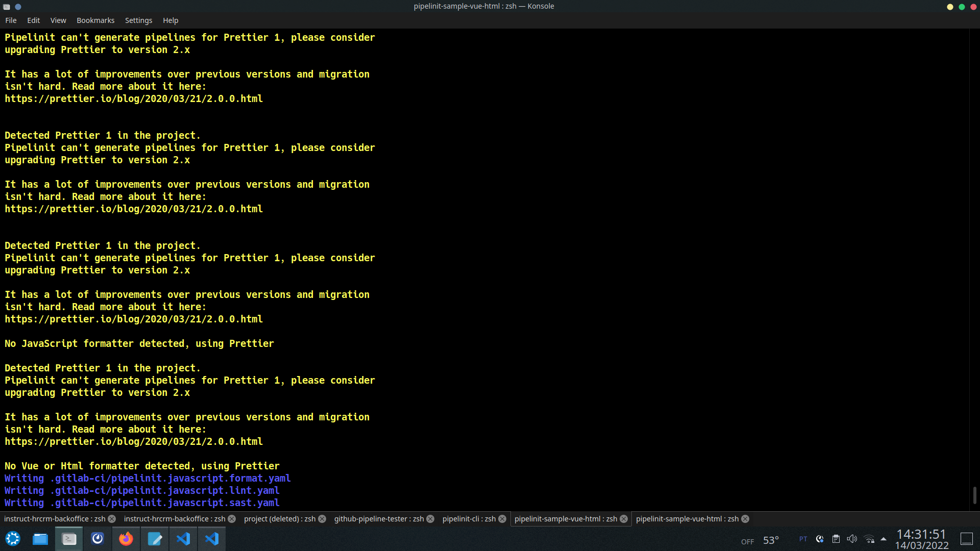The height and width of the screenshot is (551, 980).
Task: Click the PT keyboard layout indicator
Action: pyautogui.click(x=803, y=539)
